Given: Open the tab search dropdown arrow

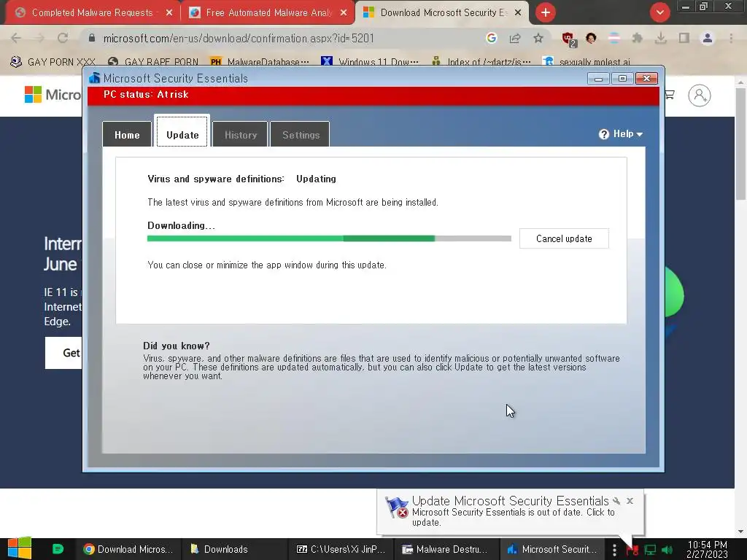Looking at the screenshot, I should [x=659, y=12].
